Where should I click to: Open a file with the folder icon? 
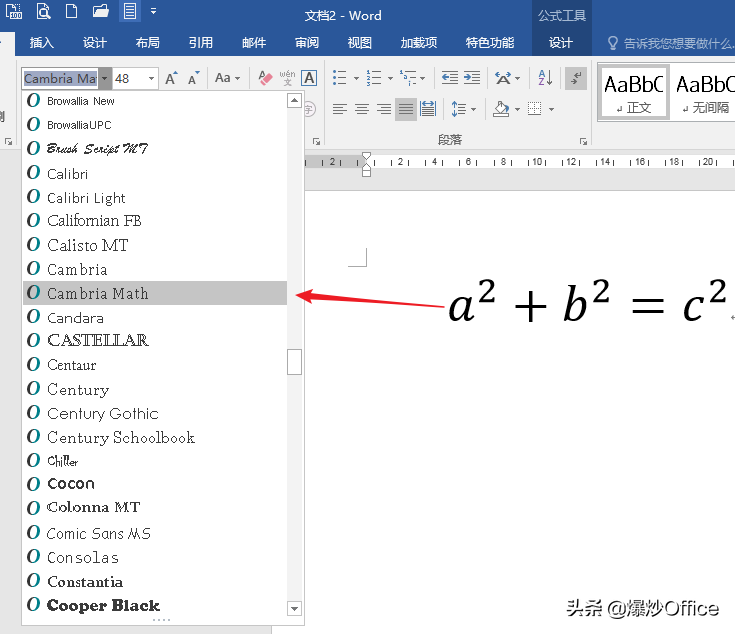[100, 10]
